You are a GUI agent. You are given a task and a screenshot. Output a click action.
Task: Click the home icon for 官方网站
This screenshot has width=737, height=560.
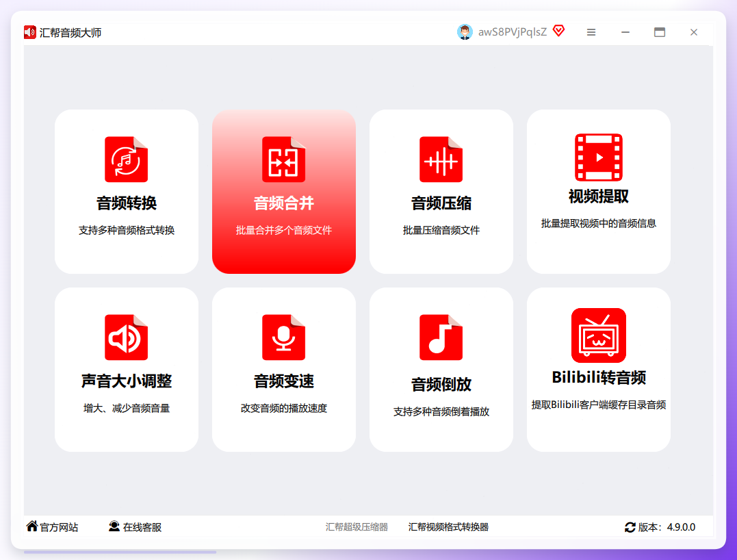tap(32, 526)
